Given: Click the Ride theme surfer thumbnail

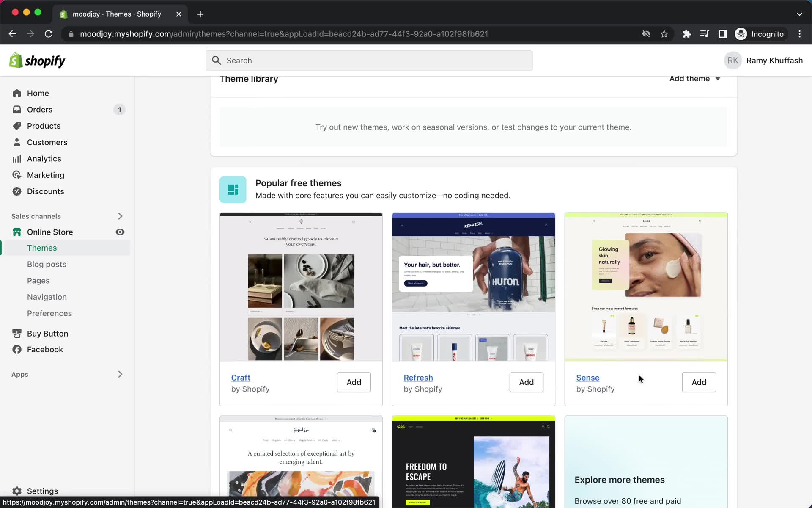Looking at the screenshot, I should click(473, 462).
